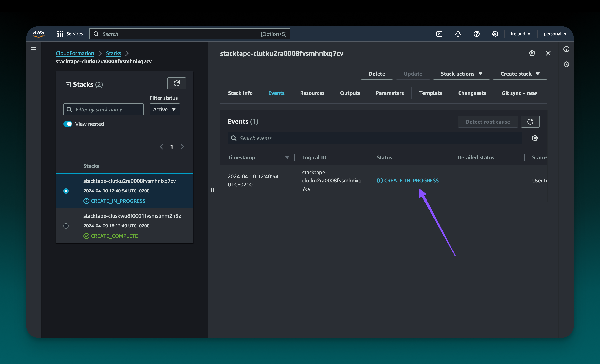
Task: Open the help question mark icon
Action: point(476,34)
